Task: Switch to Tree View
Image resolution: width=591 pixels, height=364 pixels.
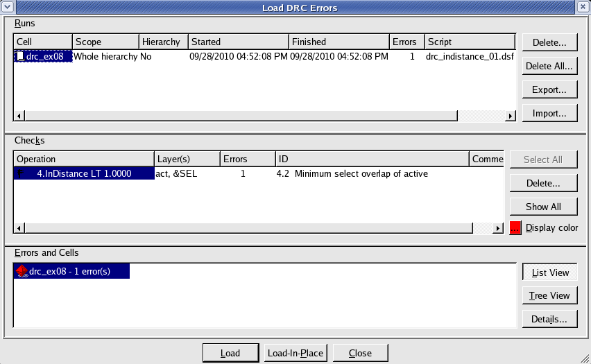Action: (x=550, y=295)
